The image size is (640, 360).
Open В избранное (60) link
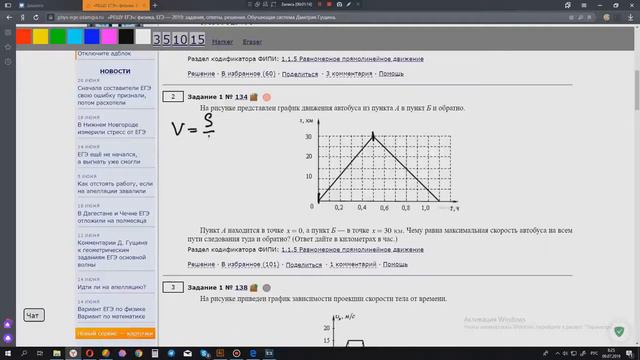[249, 74]
